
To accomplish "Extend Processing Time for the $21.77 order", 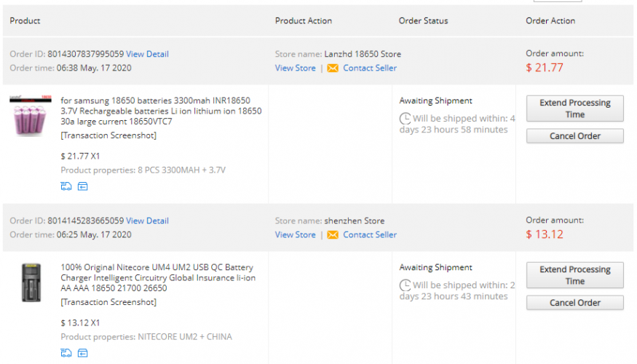I will 574,108.
